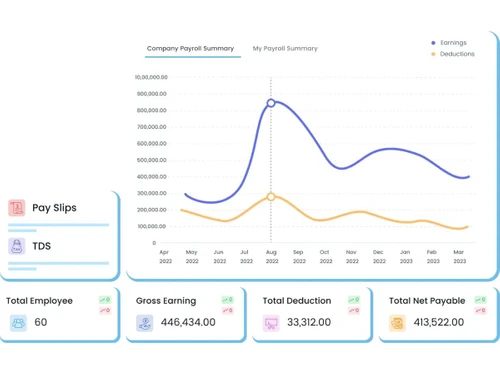Click the Gross Earning card title
500x375 pixels.
pos(166,301)
